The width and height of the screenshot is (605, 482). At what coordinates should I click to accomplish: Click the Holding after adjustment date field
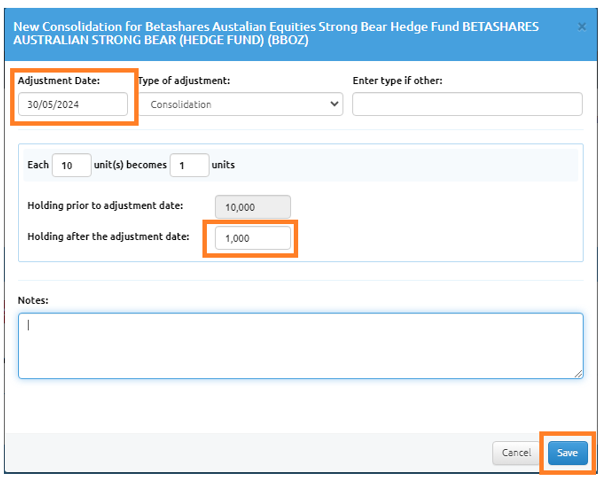253,238
